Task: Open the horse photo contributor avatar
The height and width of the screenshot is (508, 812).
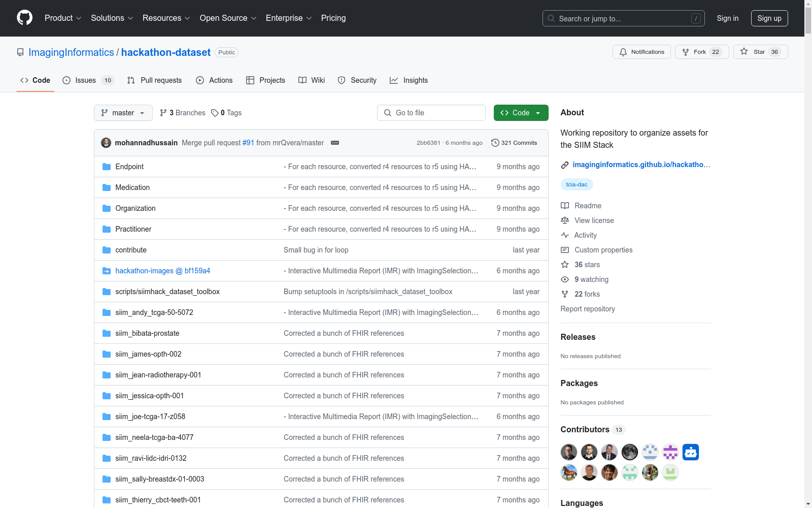Action: (569, 472)
